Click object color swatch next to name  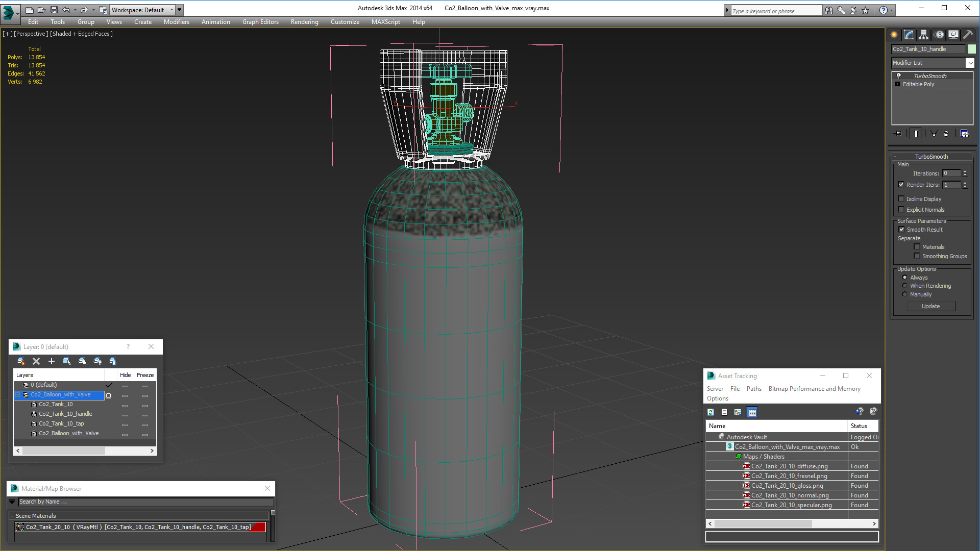point(972,49)
